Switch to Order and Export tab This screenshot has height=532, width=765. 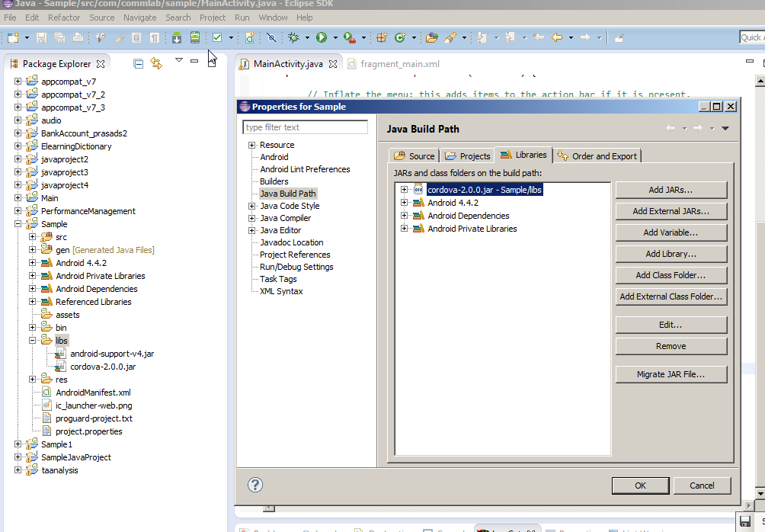(597, 156)
